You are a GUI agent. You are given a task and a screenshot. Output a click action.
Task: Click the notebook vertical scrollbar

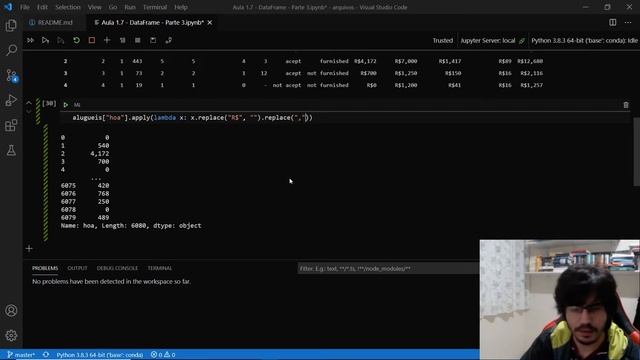(636, 151)
